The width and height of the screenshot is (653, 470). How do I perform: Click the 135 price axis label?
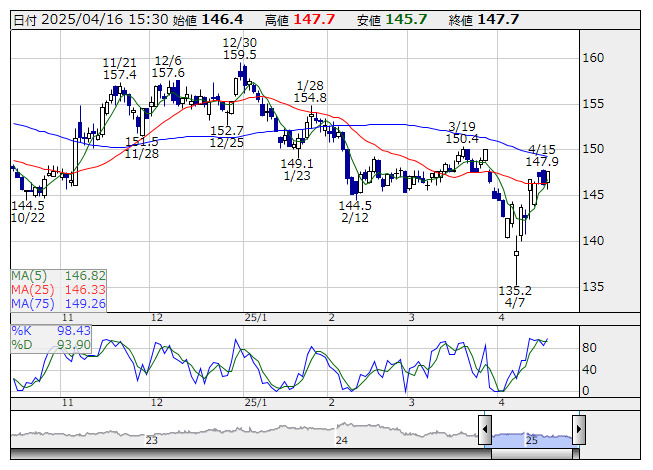593,287
